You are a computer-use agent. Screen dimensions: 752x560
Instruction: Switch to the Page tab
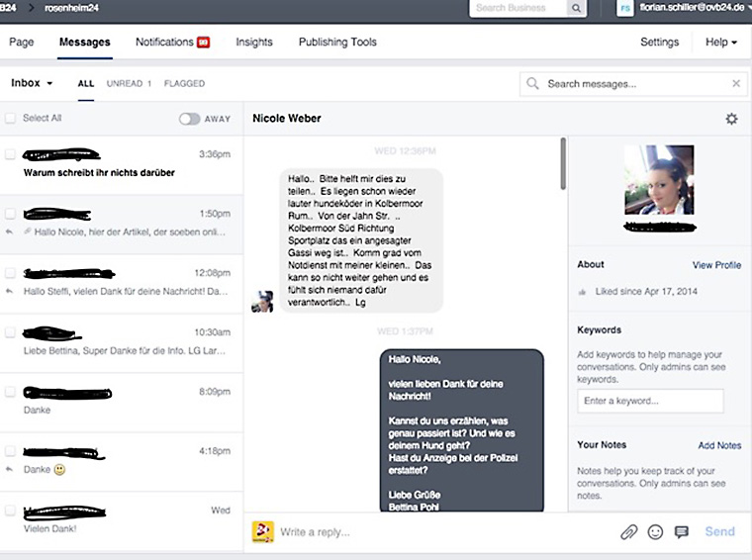(x=22, y=43)
